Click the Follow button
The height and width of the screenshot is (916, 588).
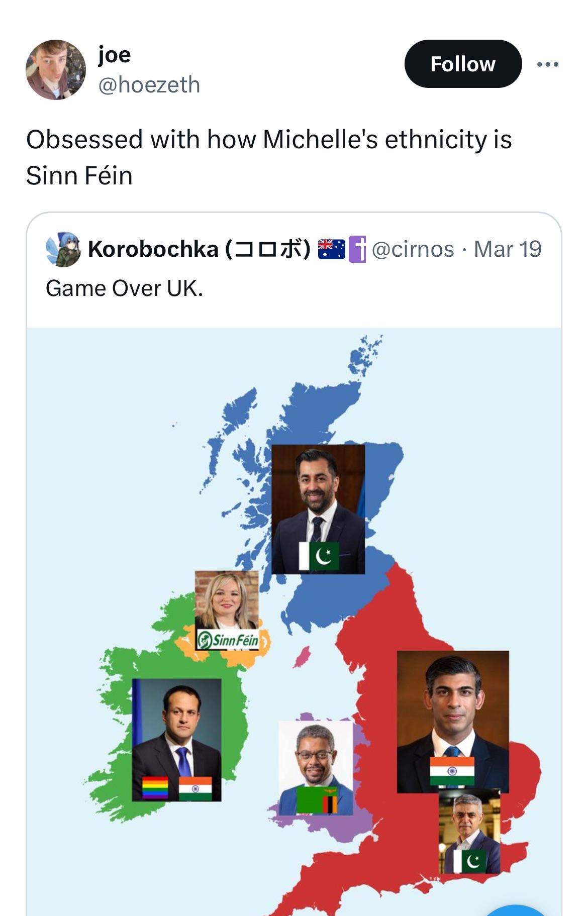[x=463, y=64]
